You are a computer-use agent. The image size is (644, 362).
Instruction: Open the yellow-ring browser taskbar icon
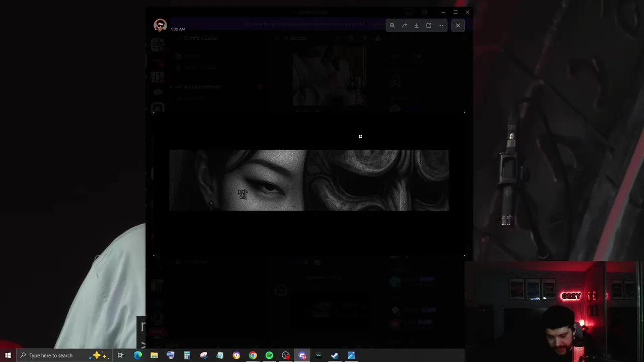coord(236,355)
